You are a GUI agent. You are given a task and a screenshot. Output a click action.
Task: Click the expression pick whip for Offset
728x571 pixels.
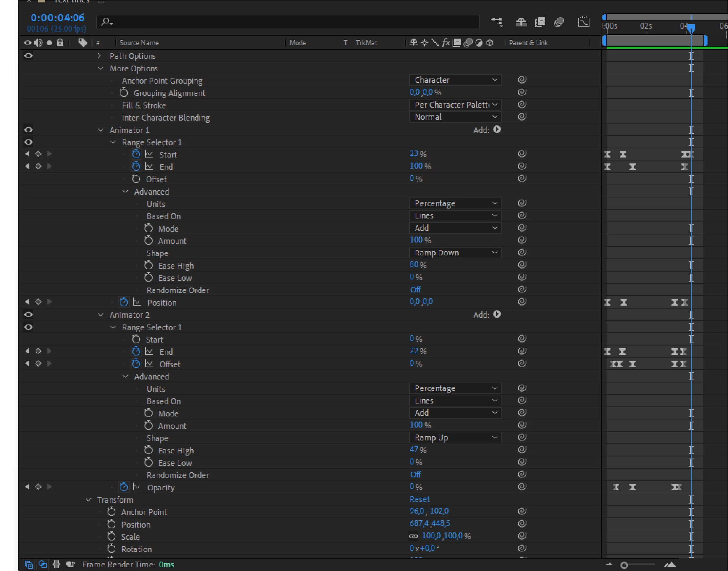pyautogui.click(x=522, y=179)
